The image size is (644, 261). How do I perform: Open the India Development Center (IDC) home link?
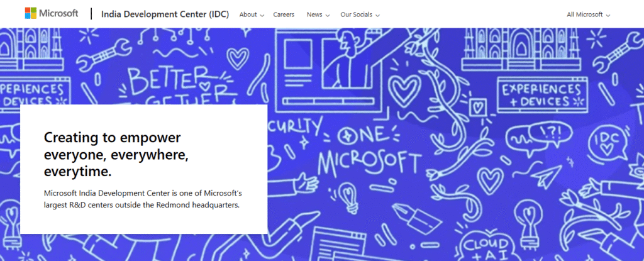pos(165,14)
